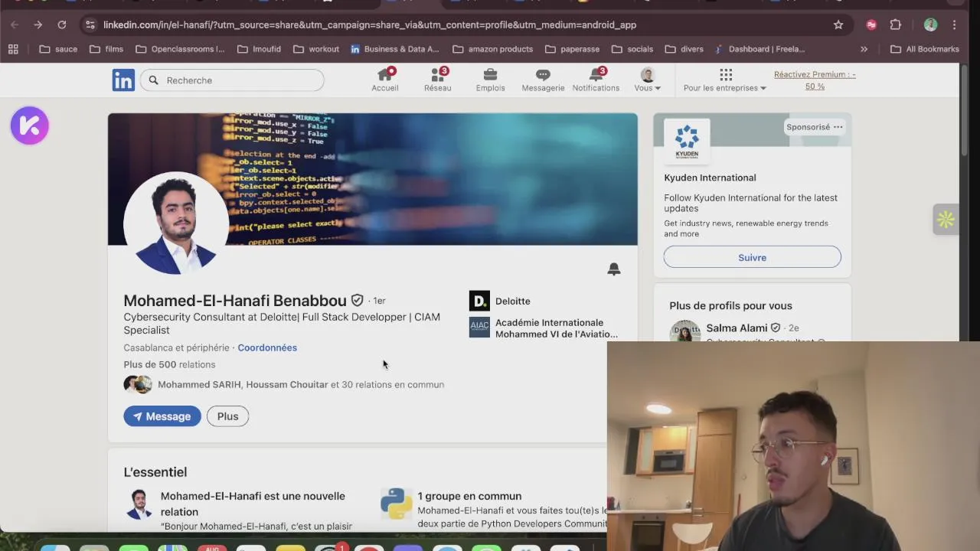
Task: Open Chrome profile avatar
Action: (930, 24)
